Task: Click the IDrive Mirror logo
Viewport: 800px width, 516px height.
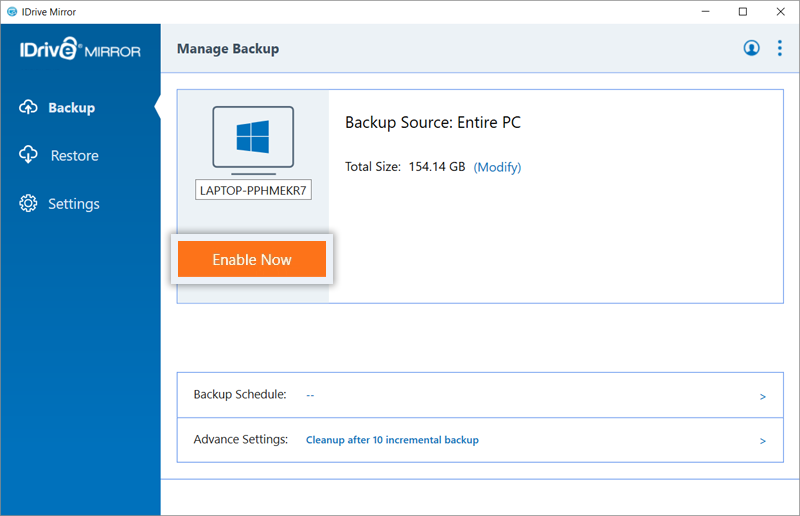Action: click(x=80, y=49)
